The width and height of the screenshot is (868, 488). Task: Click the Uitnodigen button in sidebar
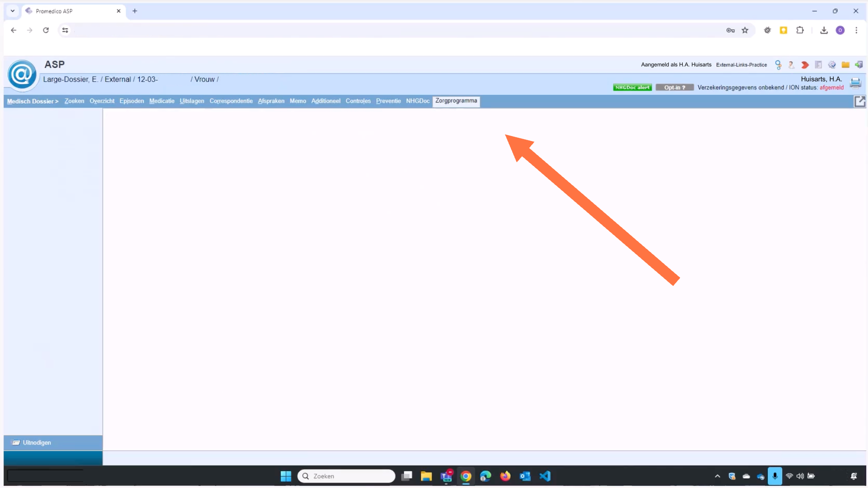(x=53, y=443)
